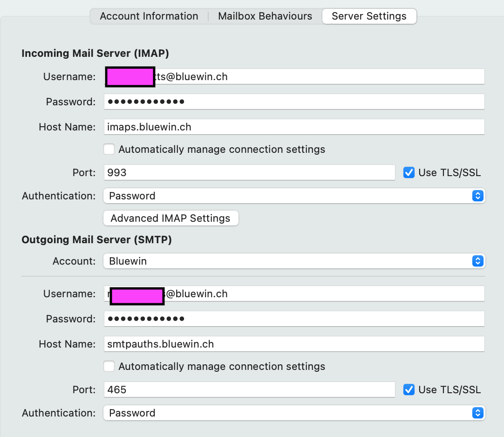Uncheck Use TLS/SSL for incoming server
504x437 pixels.
pyautogui.click(x=409, y=173)
